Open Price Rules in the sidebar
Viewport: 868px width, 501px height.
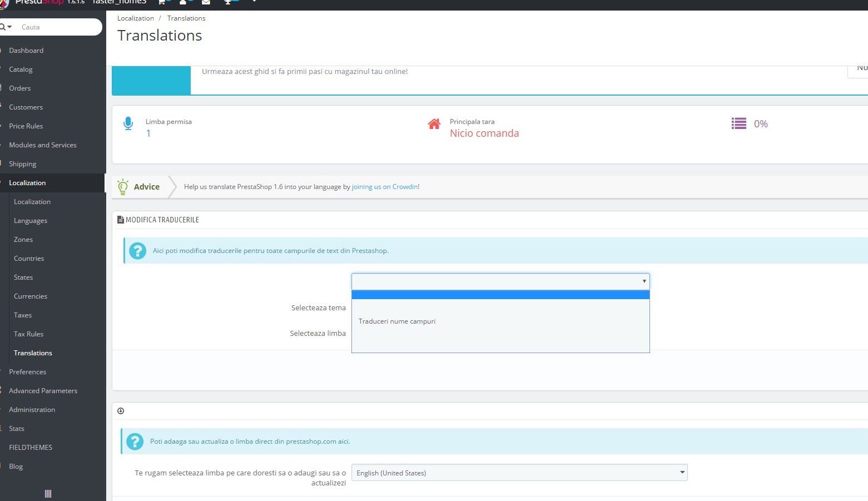[26, 126]
